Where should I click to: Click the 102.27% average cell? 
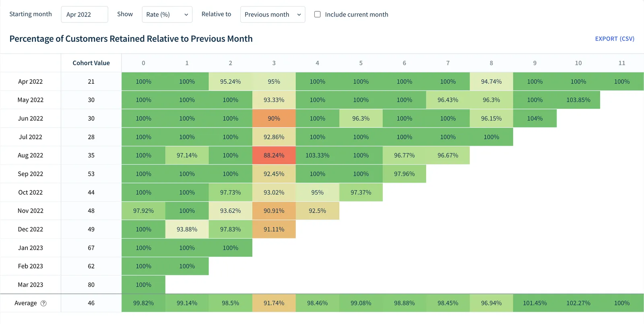578,303
